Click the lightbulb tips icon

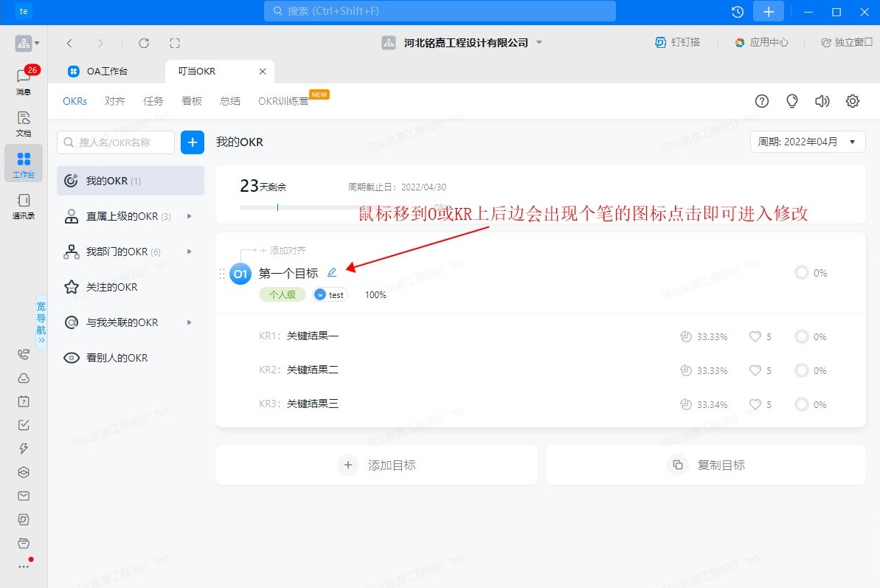pyautogui.click(x=792, y=101)
